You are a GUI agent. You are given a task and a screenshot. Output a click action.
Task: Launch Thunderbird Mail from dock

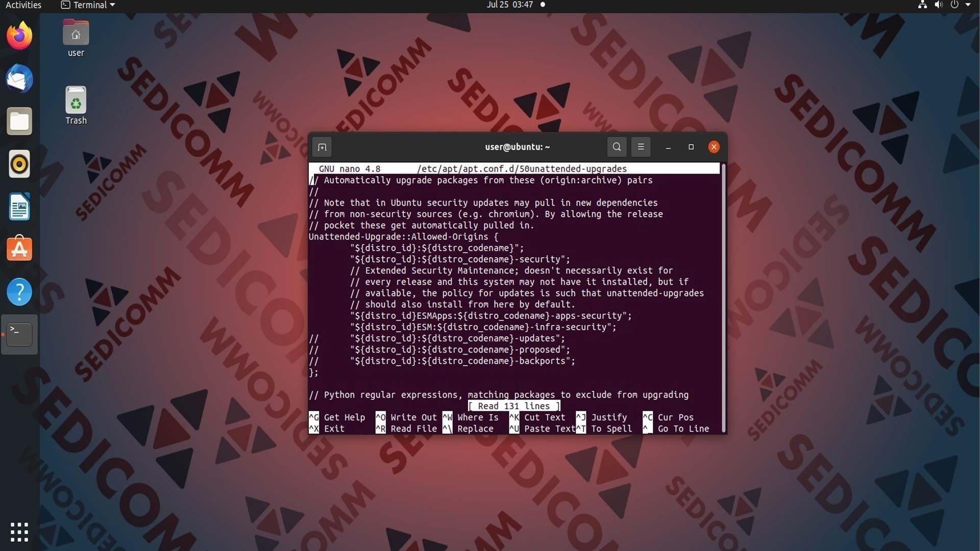point(19,79)
